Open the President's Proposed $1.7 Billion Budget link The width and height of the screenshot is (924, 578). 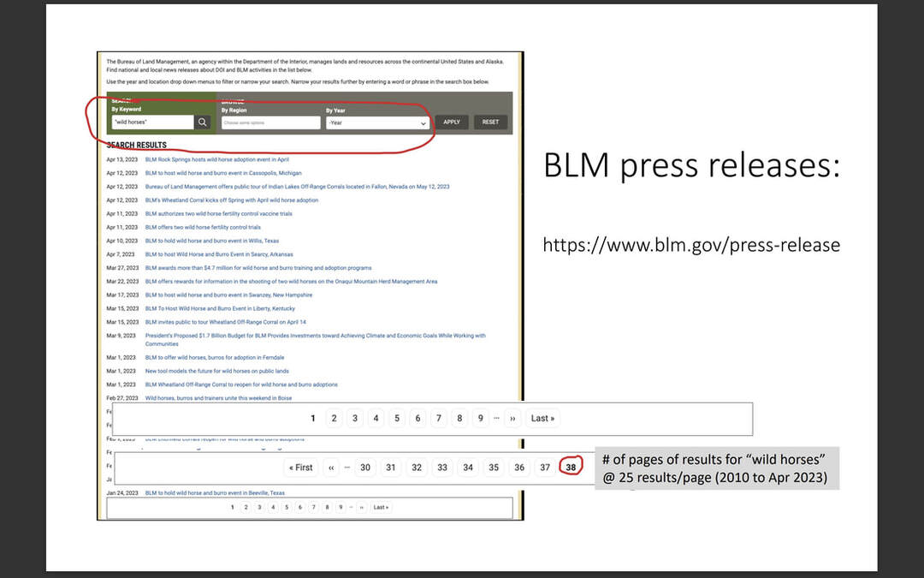315,336
